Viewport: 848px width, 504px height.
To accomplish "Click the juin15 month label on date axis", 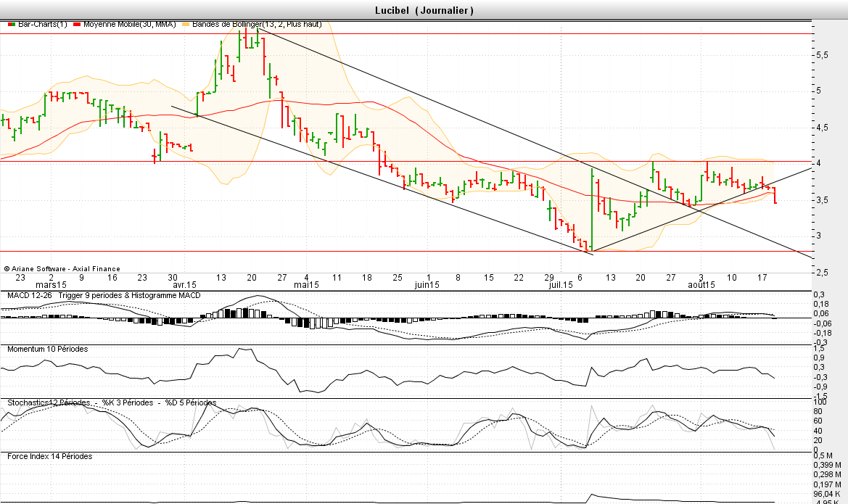I will click(427, 285).
